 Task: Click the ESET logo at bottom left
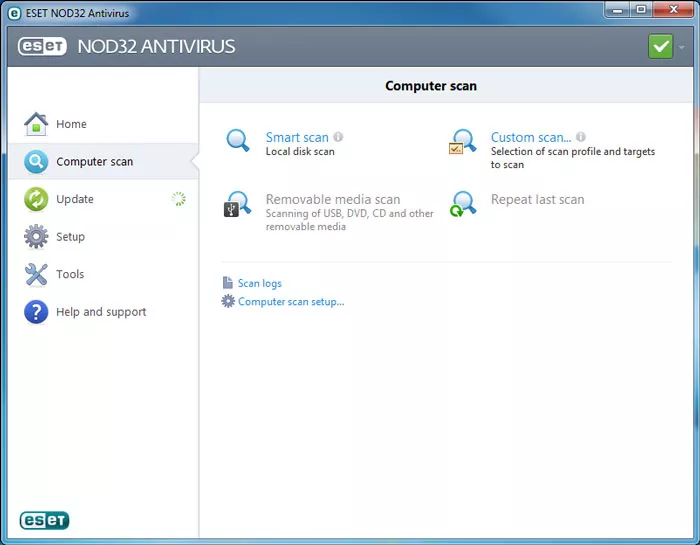click(44, 520)
